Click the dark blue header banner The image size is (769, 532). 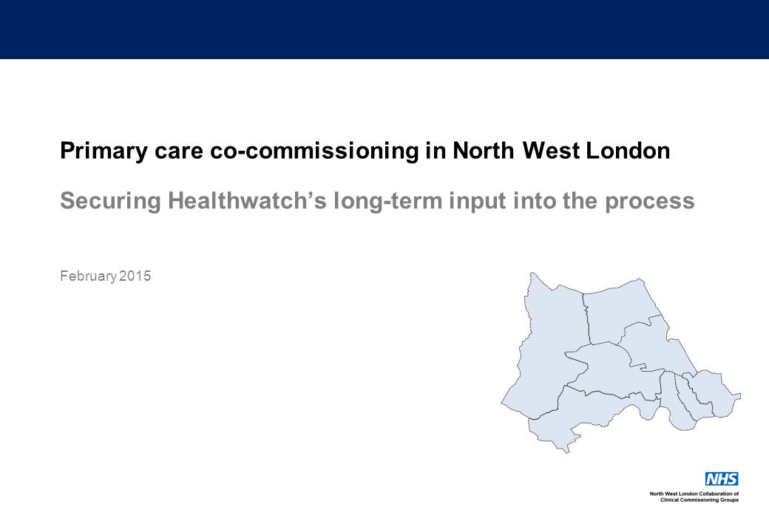[x=384, y=30]
